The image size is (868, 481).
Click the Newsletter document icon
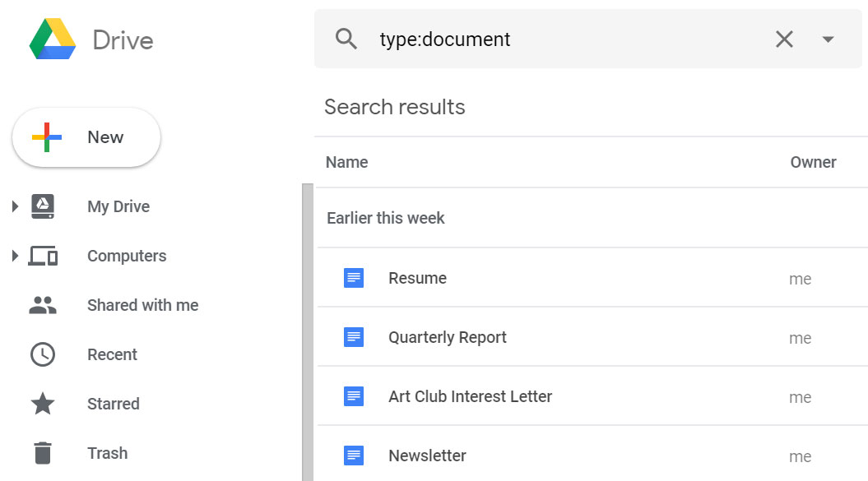coord(354,455)
